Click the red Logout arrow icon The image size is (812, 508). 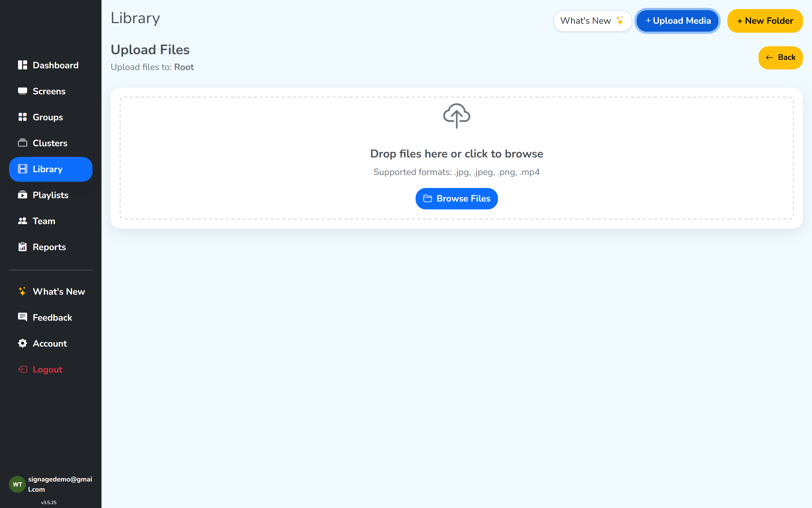(23, 369)
